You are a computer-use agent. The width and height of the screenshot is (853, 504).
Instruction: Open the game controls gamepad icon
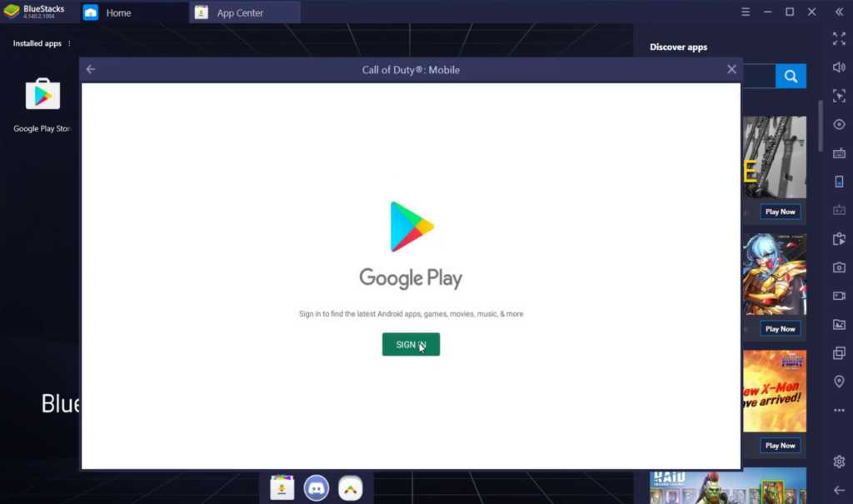coord(839,210)
